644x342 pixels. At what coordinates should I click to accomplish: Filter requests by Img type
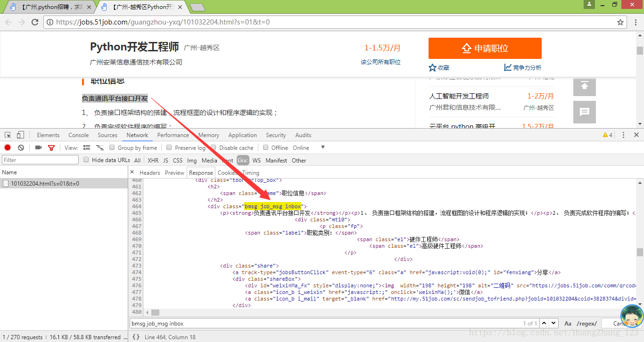point(192,160)
